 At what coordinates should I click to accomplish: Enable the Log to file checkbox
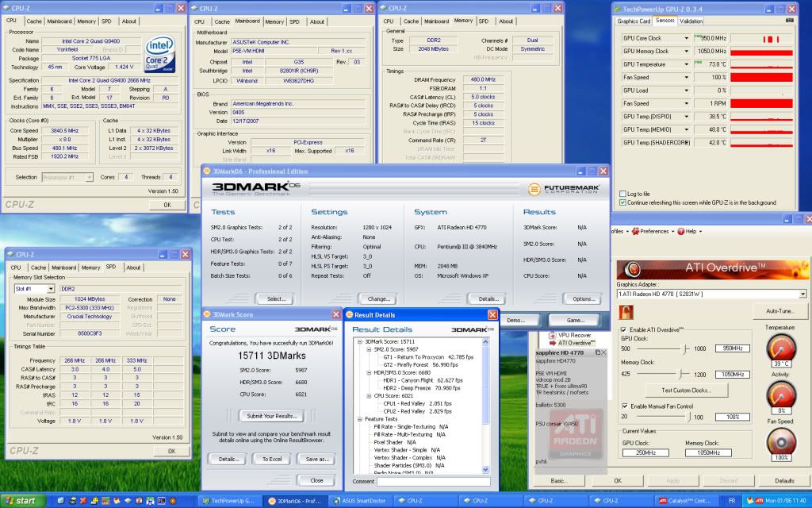(622, 194)
